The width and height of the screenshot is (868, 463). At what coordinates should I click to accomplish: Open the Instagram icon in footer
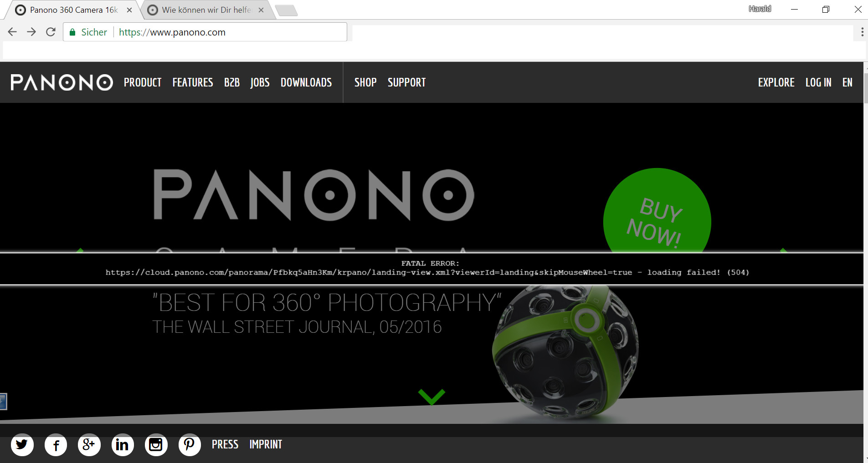click(156, 445)
